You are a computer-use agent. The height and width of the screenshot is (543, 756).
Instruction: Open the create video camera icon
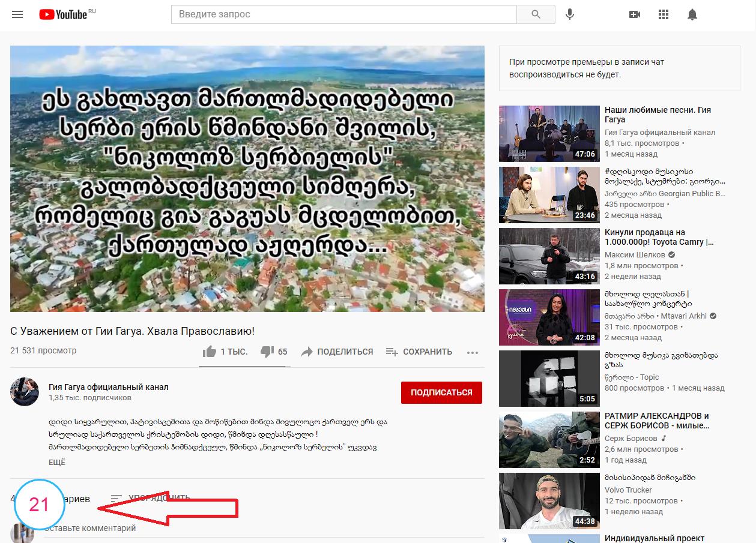coord(635,14)
